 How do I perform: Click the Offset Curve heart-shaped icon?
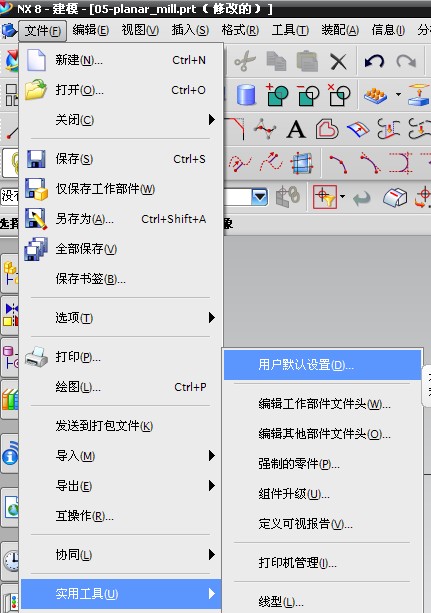(327, 129)
